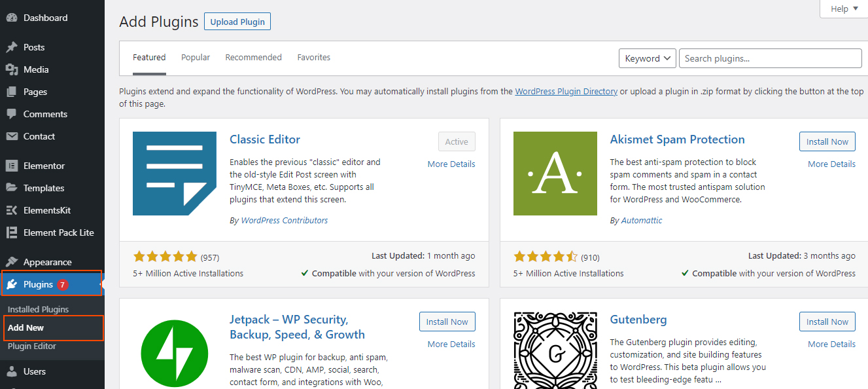Click the Jetpack plugin title link
868x389 pixels.
click(x=298, y=327)
